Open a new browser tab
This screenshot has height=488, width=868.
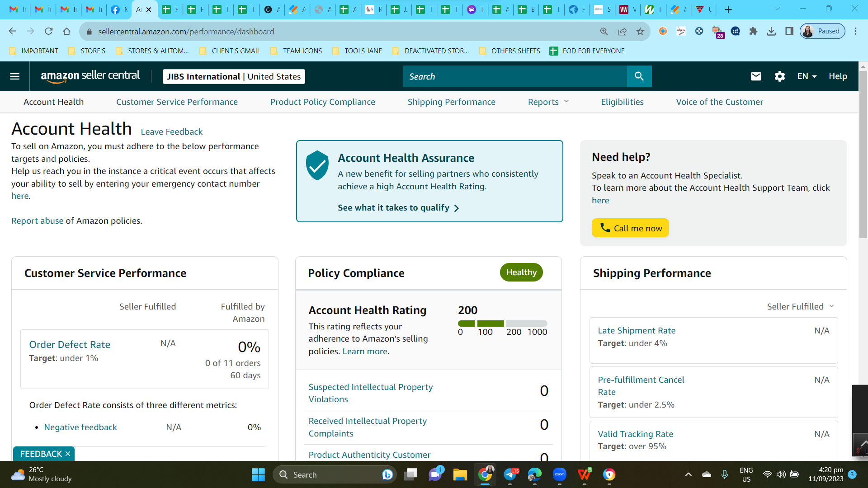[728, 9]
